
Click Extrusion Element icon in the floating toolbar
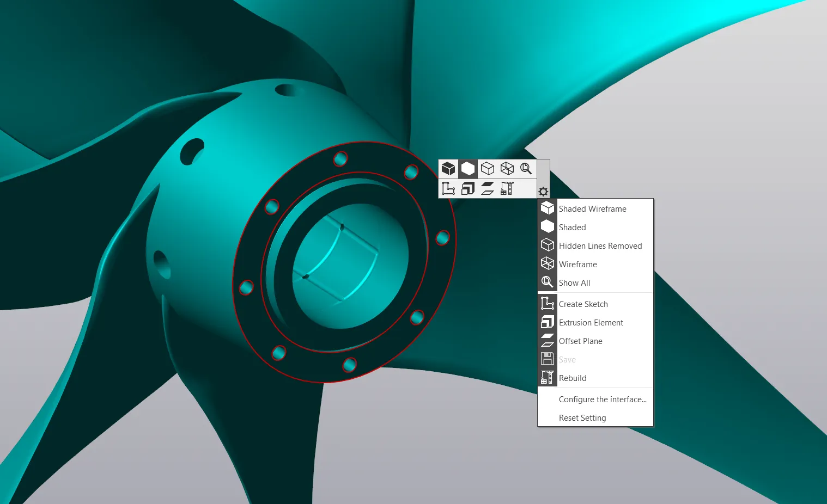[468, 188]
